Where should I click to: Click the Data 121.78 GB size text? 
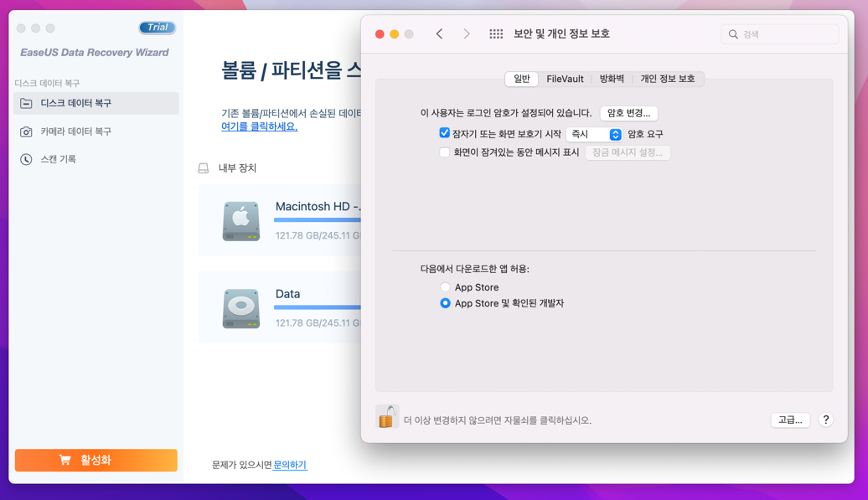point(318,323)
